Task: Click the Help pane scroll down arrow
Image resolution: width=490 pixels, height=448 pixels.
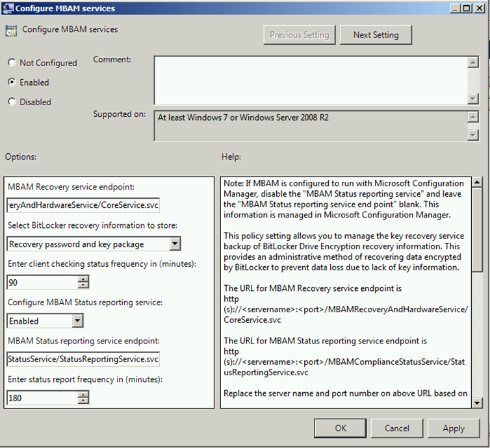Action: click(477, 403)
